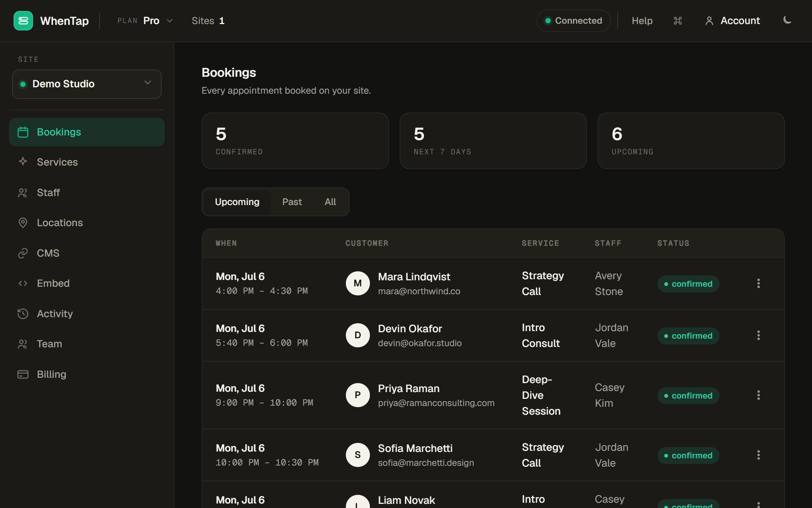Go to Staff in the sidebar
The image size is (812, 508).
[x=87, y=193]
